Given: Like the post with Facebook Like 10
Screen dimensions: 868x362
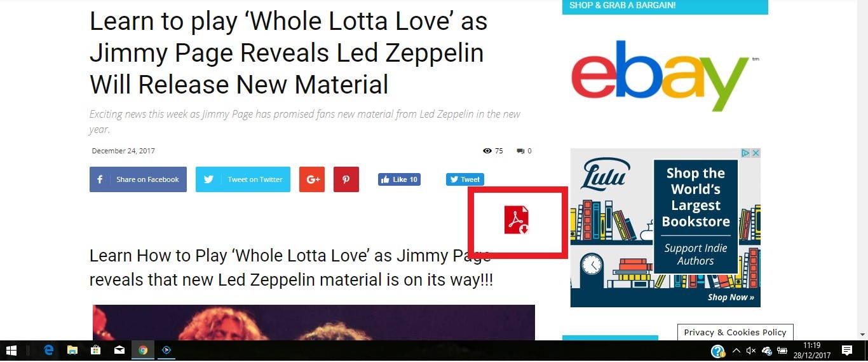Looking at the screenshot, I should (x=399, y=179).
